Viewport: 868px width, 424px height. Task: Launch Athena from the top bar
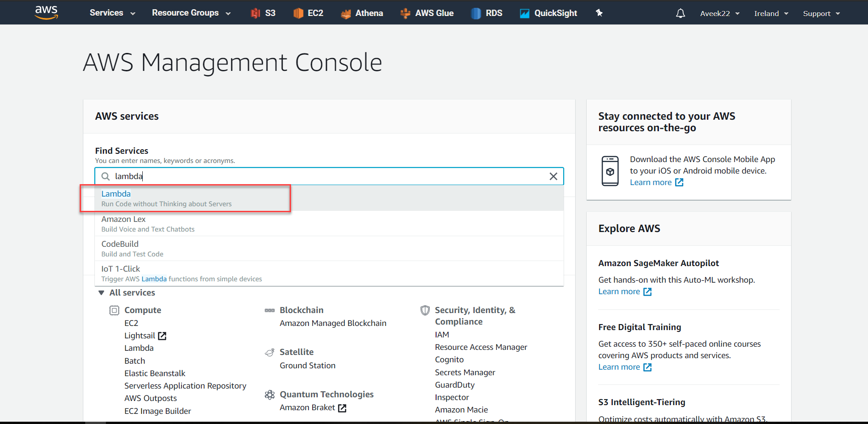362,13
